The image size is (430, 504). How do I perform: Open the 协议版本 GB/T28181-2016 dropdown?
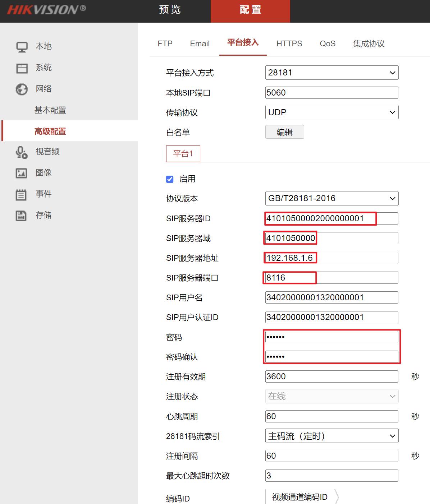(x=331, y=199)
